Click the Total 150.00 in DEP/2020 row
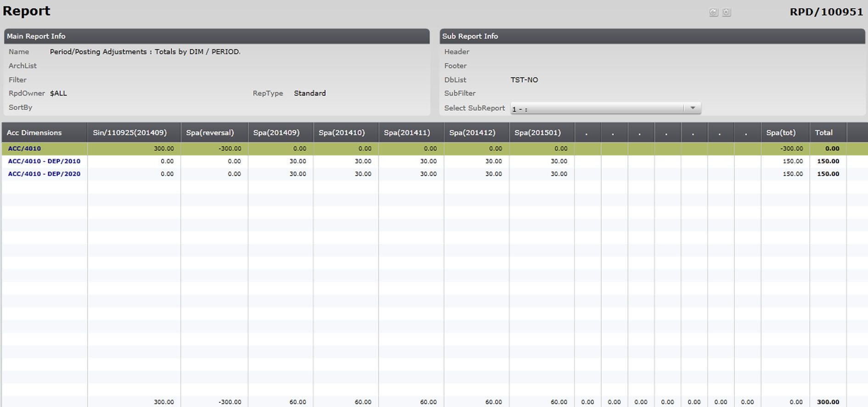This screenshot has width=868, height=407. [828, 174]
